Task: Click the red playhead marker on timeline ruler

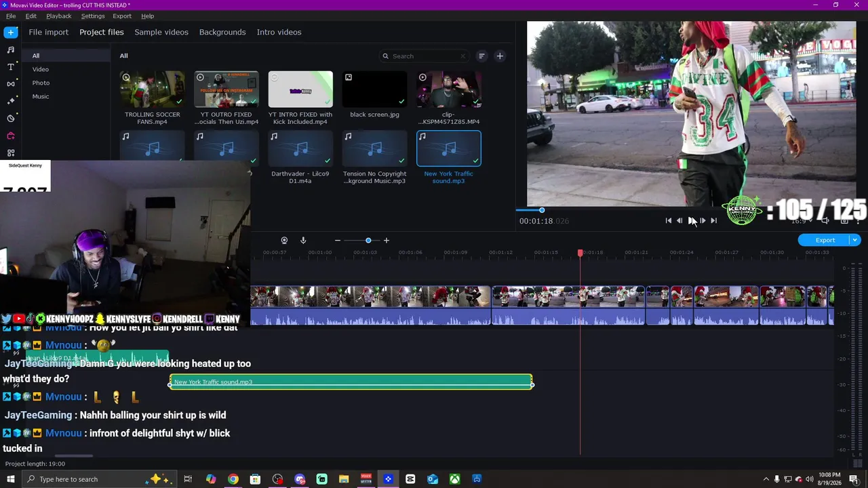Action: [580, 253]
